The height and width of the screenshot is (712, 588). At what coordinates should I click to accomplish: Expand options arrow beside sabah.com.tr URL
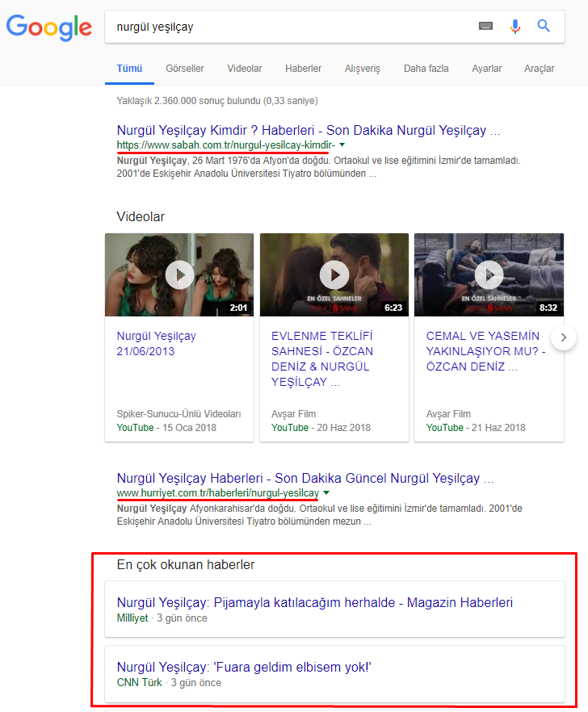(342, 144)
